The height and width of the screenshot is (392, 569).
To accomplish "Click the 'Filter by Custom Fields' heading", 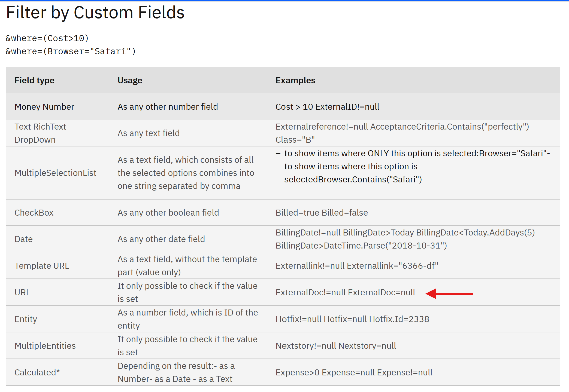I will [95, 13].
